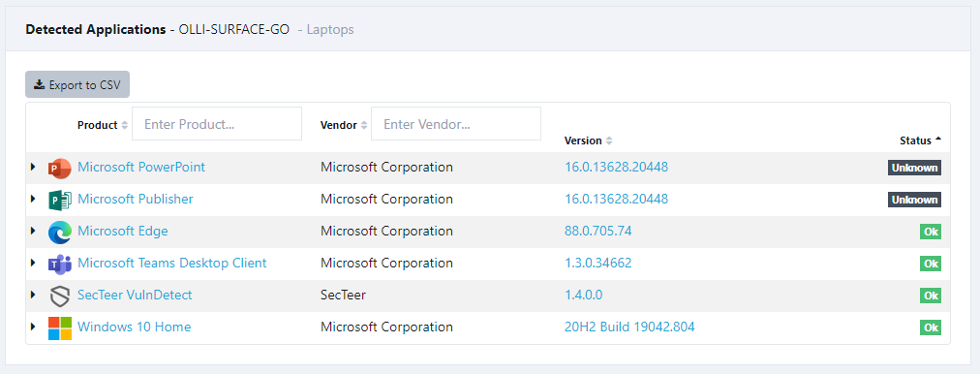Viewport: 980px width, 374px height.
Task: Sort by the Version column
Action: click(x=588, y=140)
